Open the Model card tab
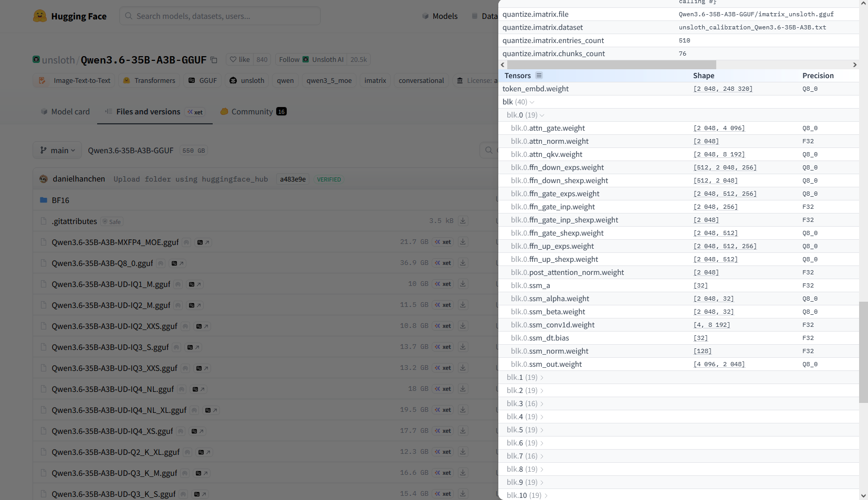The width and height of the screenshot is (868, 500). coord(65,112)
